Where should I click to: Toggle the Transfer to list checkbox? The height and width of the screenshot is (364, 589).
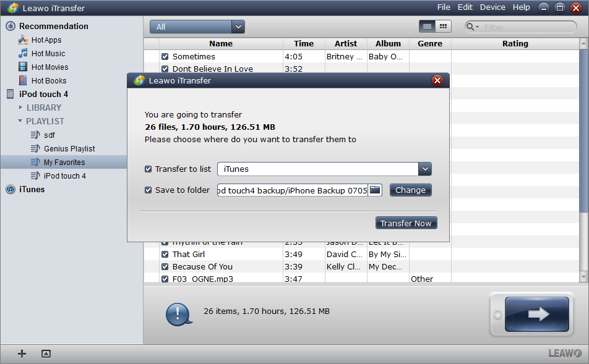(148, 169)
